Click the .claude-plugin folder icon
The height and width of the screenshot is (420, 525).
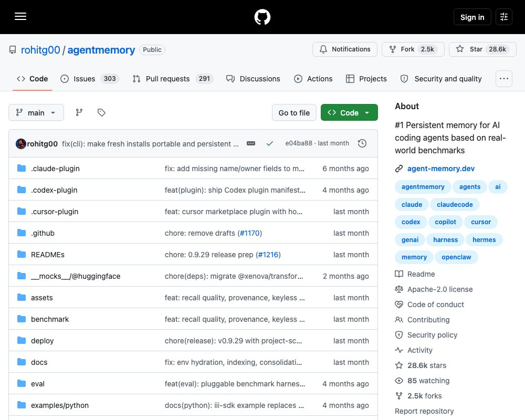pyautogui.click(x=22, y=168)
